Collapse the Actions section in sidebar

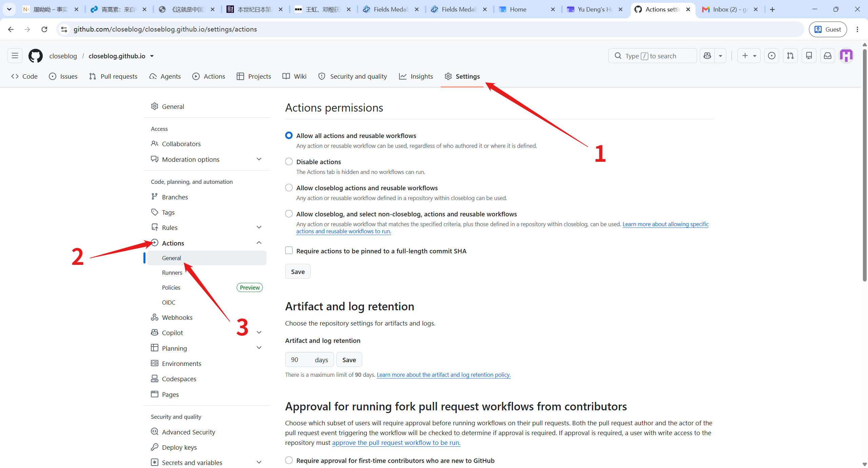[x=259, y=243]
